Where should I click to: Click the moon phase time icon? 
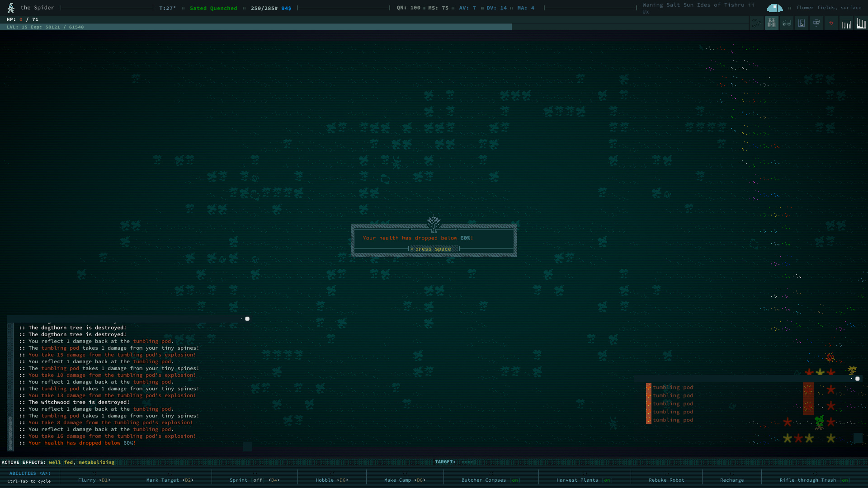point(774,8)
